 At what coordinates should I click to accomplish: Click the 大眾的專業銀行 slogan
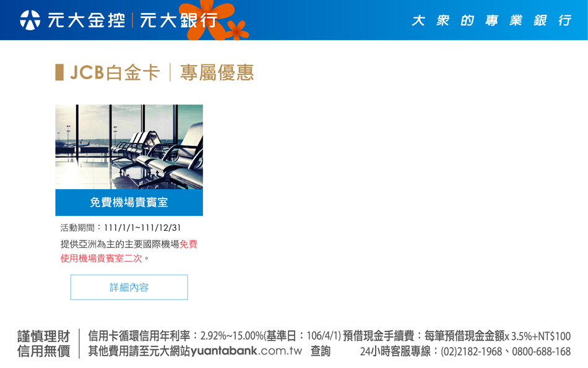[491, 20]
